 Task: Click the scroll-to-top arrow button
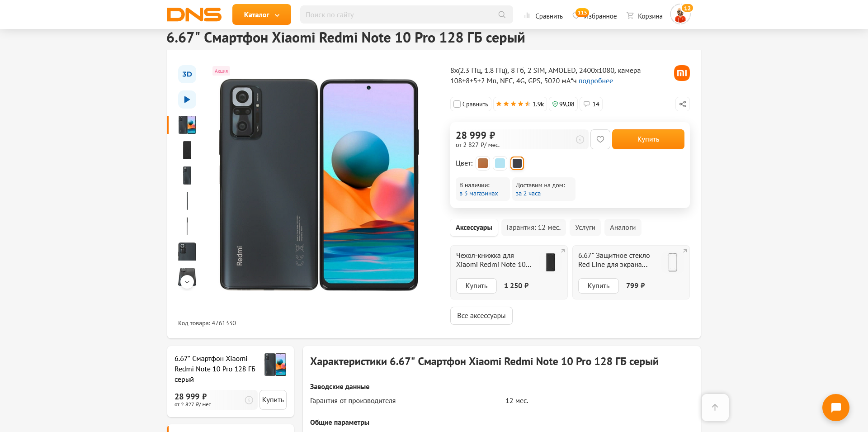click(x=715, y=408)
